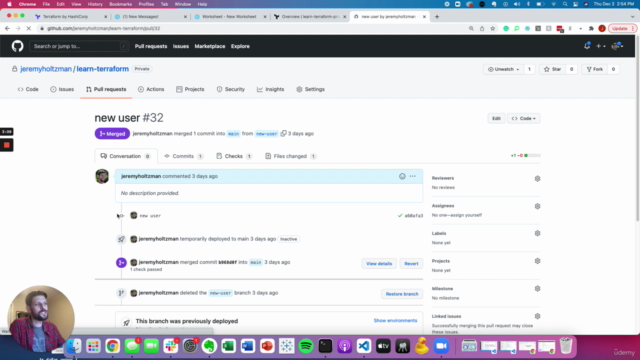Switch to the Commits tab

coord(184,156)
